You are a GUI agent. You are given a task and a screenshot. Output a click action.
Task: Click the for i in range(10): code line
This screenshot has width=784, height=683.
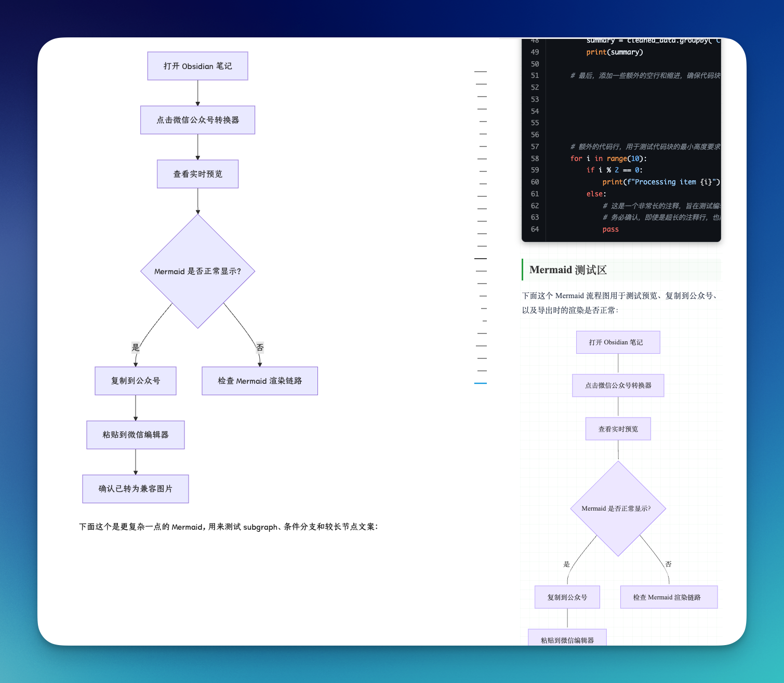point(608,158)
